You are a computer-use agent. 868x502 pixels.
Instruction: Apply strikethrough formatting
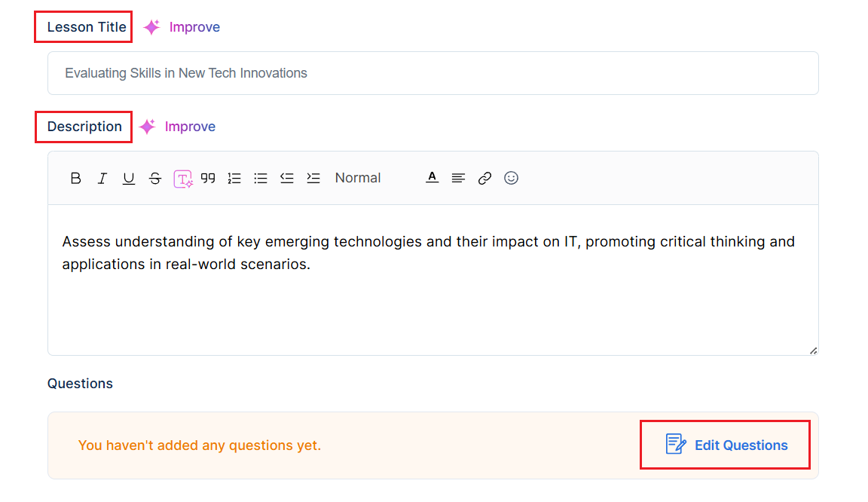[x=155, y=178]
